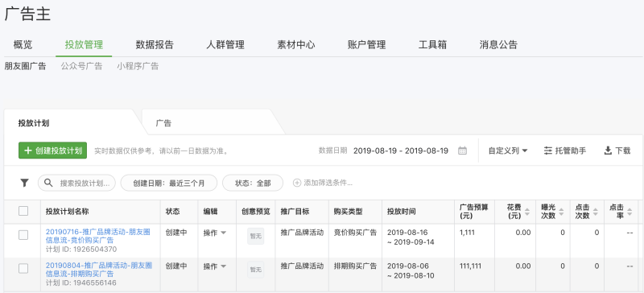The image size is (644, 293).
Task: Click 排期购买广告 cell
Action: (355, 266)
